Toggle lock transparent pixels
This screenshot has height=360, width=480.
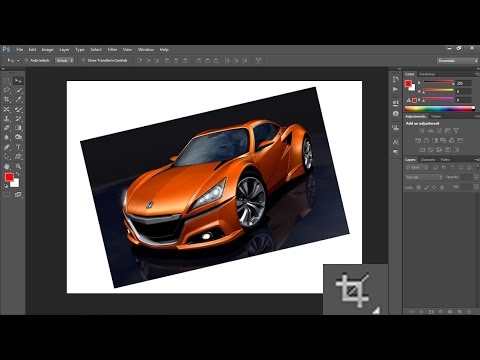point(419,188)
